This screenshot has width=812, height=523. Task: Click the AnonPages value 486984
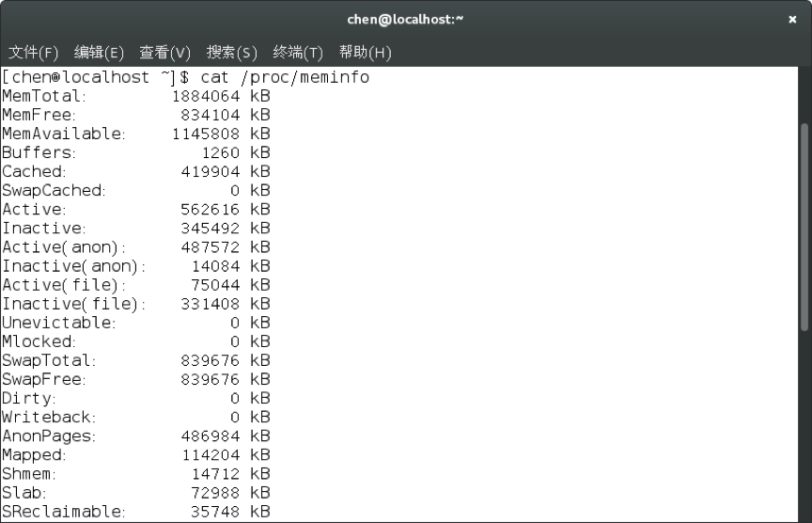tap(211, 436)
